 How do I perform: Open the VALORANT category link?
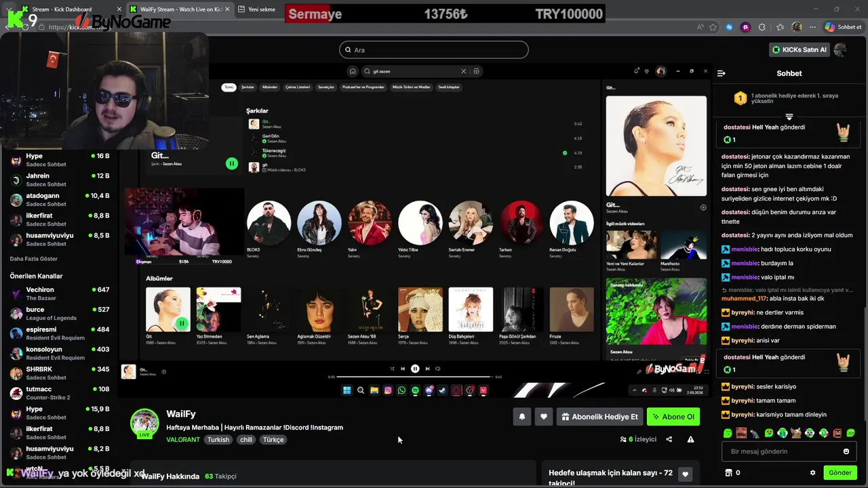click(x=183, y=440)
